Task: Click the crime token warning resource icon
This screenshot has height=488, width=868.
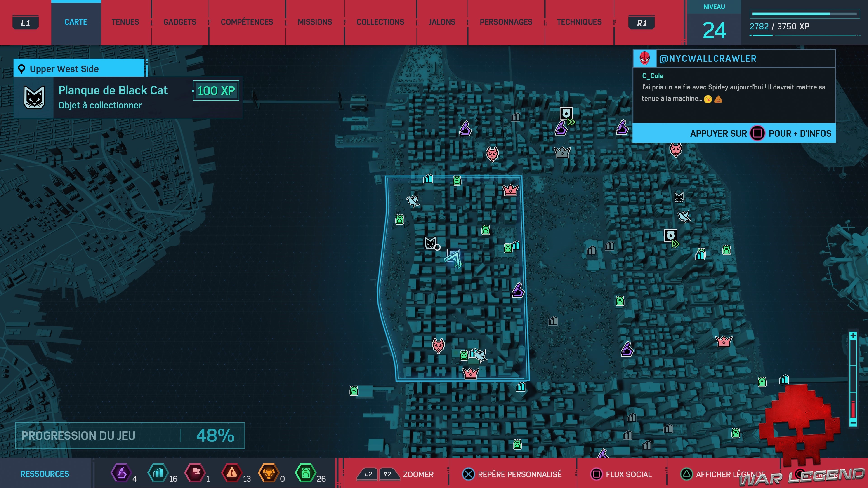Action: tap(232, 473)
